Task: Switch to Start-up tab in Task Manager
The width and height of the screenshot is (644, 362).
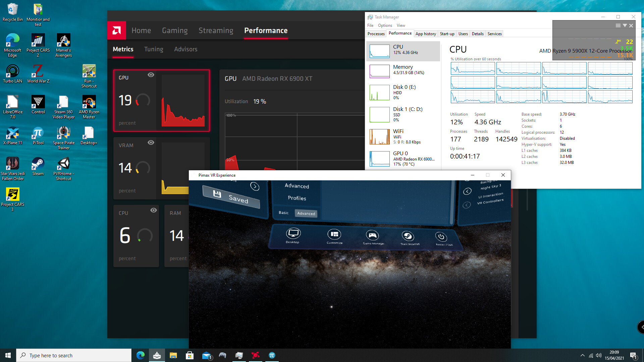Action: click(447, 34)
